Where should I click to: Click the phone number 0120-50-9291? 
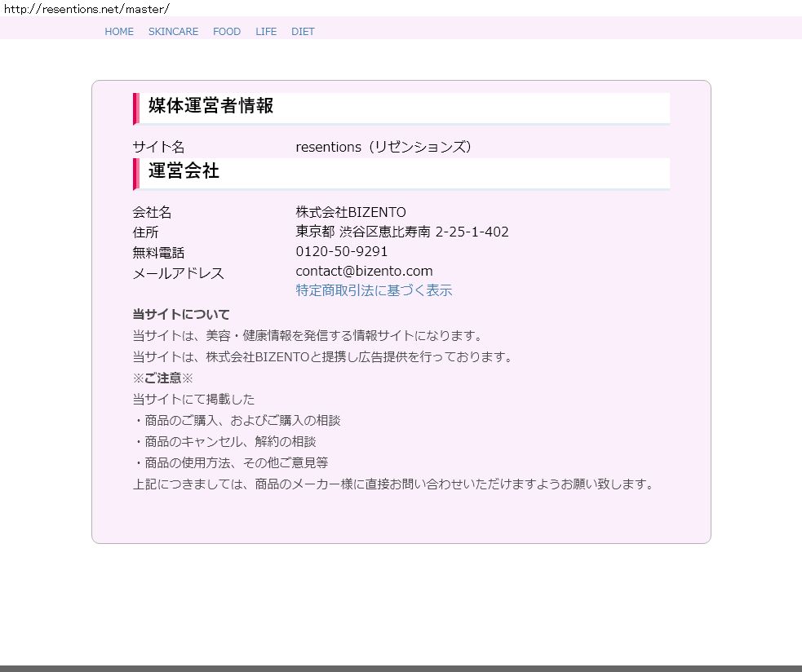point(342,251)
